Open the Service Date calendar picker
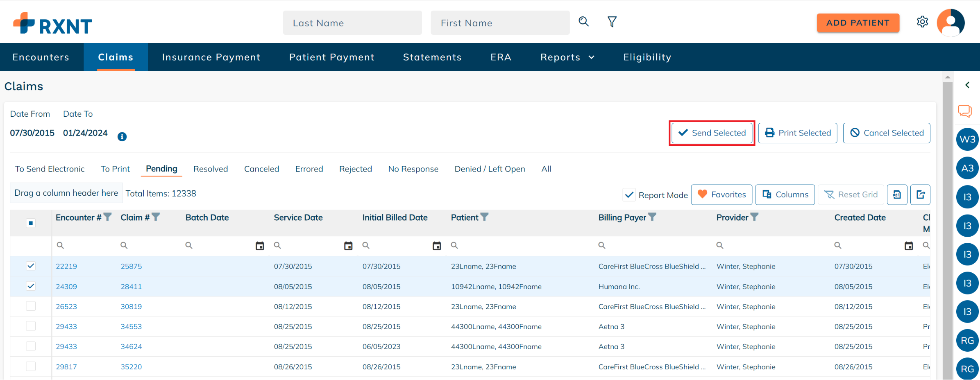Screen dimensions: 980x380 [x=348, y=246]
